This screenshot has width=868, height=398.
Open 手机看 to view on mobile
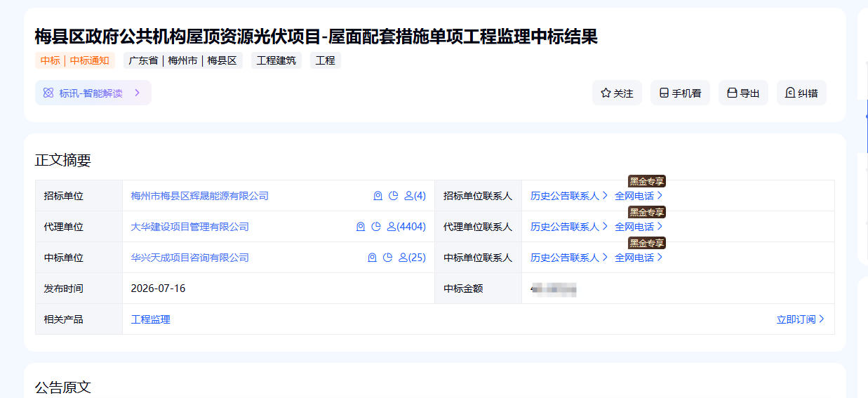(680, 93)
